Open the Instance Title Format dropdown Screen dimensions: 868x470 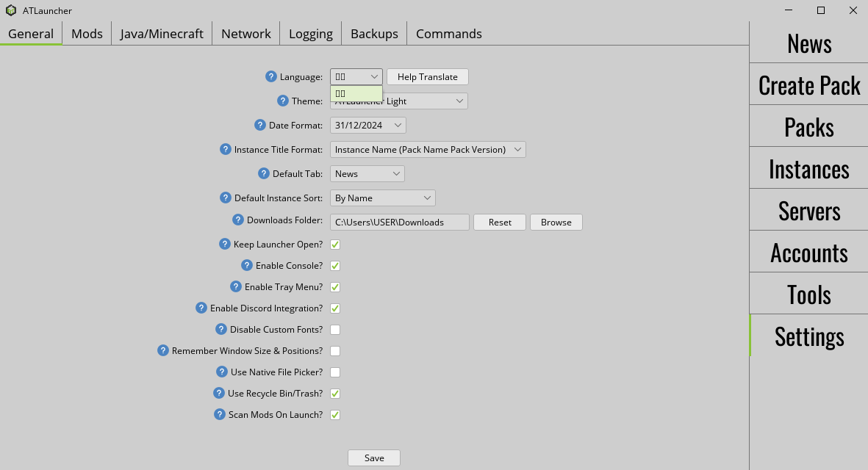[x=428, y=150]
